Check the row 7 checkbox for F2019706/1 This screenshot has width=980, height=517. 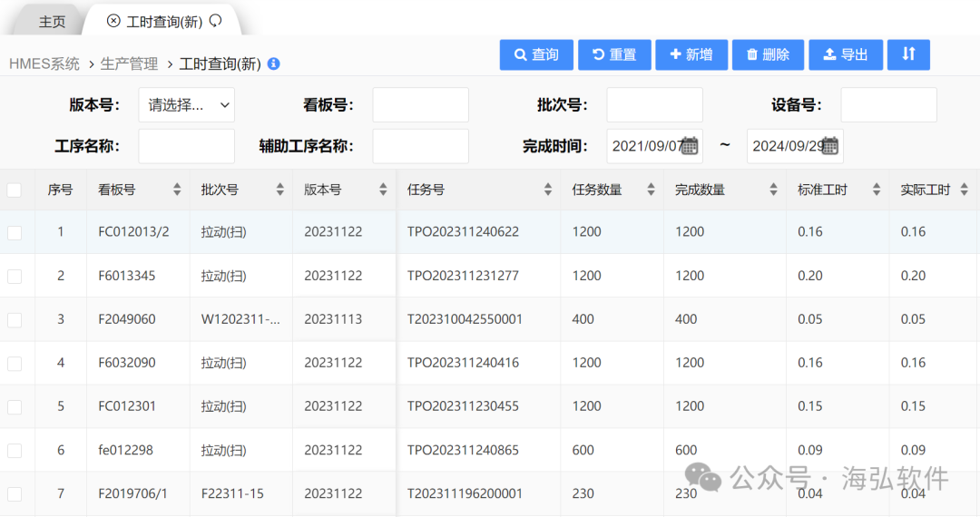[15, 494]
